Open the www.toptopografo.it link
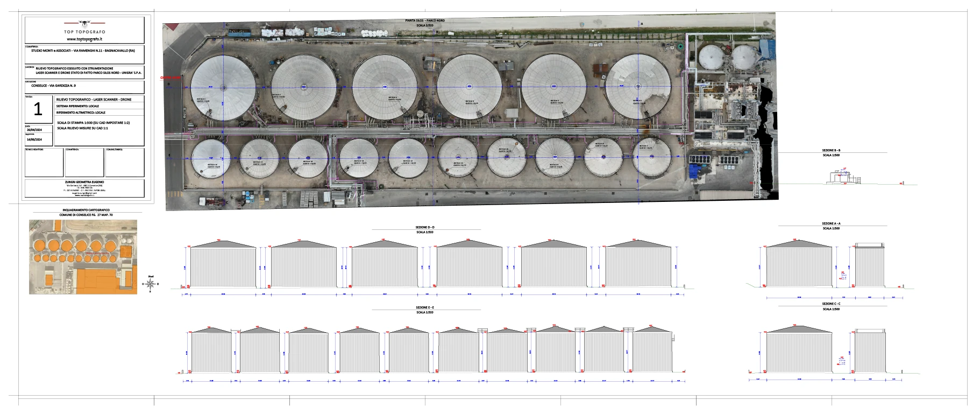The image size is (980, 414). coord(84,39)
